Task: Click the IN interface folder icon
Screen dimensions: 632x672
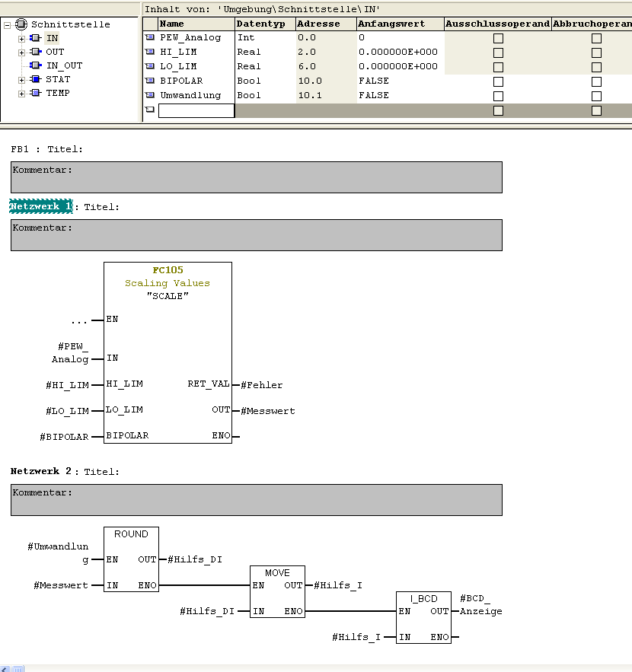Action: [36, 38]
